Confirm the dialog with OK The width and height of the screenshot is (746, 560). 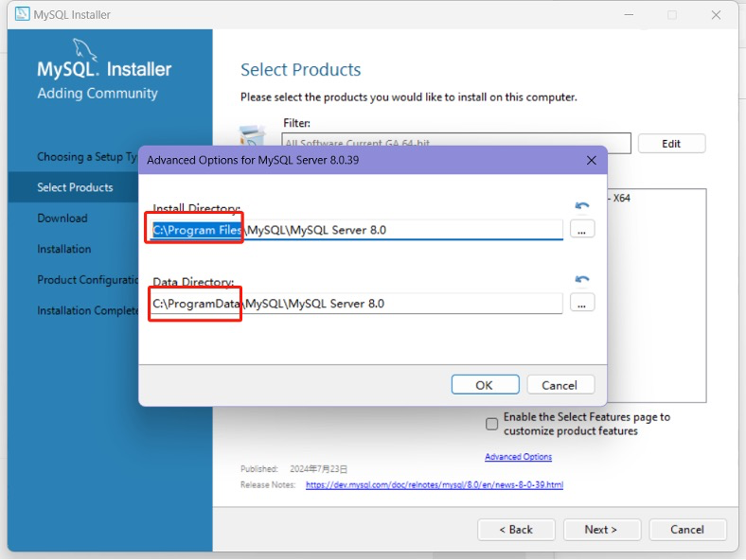(485, 385)
